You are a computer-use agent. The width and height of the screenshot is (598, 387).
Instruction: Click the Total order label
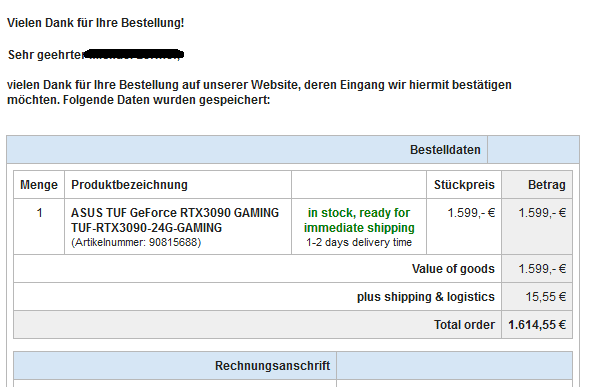tap(464, 325)
